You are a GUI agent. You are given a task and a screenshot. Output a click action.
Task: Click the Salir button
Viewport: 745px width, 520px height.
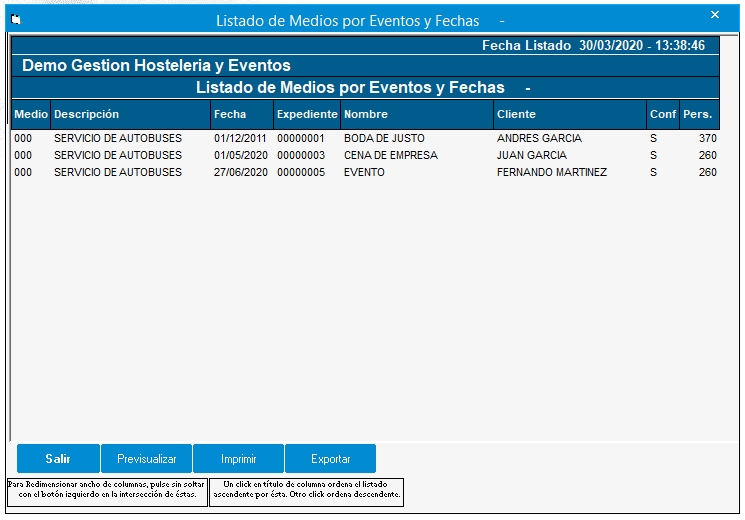click(x=58, y=459)
